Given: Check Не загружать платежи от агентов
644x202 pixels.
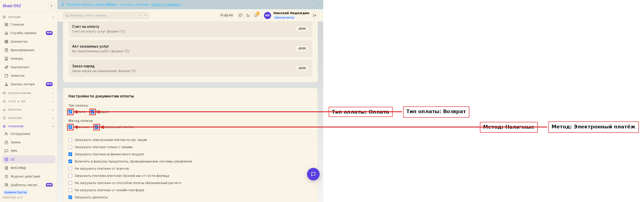Looking at the screenshot, I should (70, 169).
